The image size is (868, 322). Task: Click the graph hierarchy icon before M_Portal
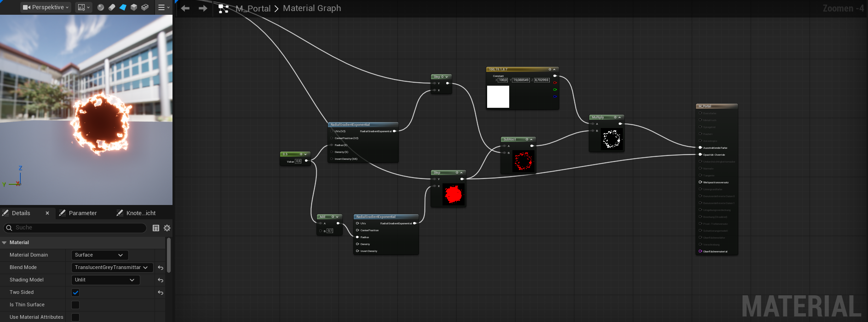(224, 8)
